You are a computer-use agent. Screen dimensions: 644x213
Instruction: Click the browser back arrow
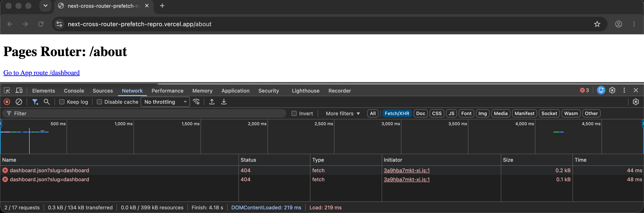click(10, 24)
